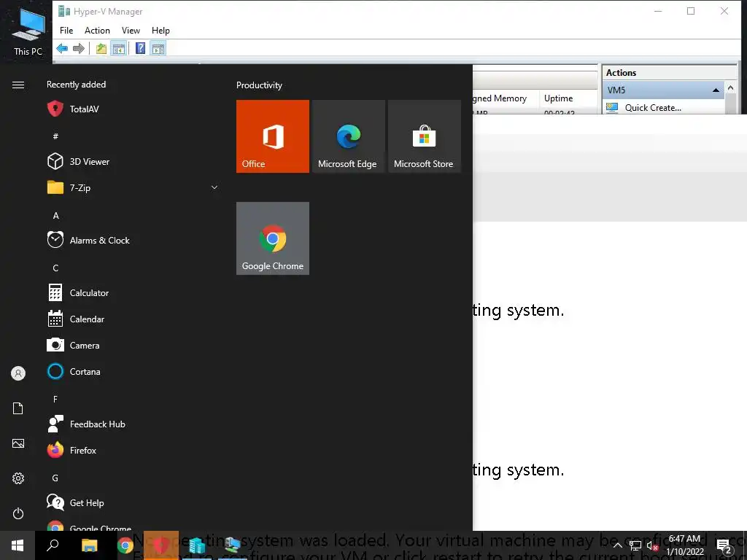Open Settings gear in Start sidebar
747x560 pixels.
(x=18, y=478)
